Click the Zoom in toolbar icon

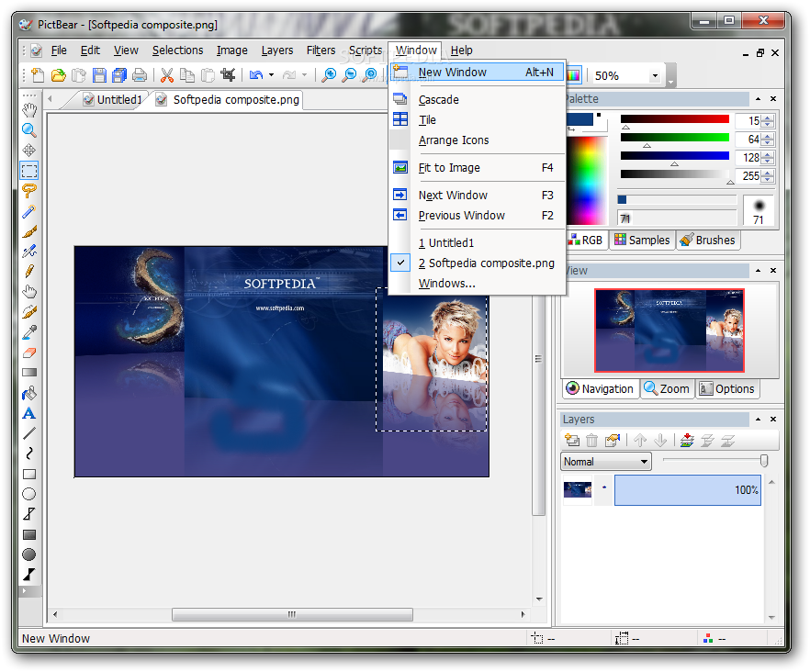(x=329, y=75)
